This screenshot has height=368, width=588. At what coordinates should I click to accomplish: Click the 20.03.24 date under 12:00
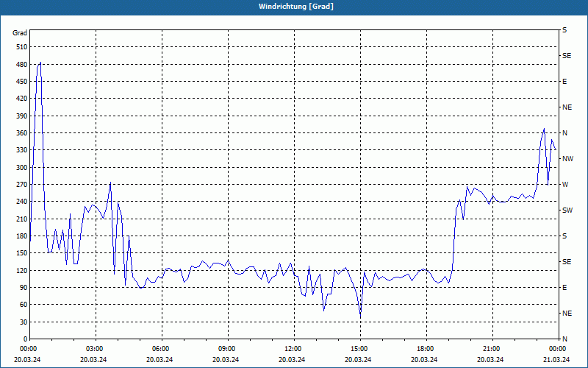click(292, 360)
